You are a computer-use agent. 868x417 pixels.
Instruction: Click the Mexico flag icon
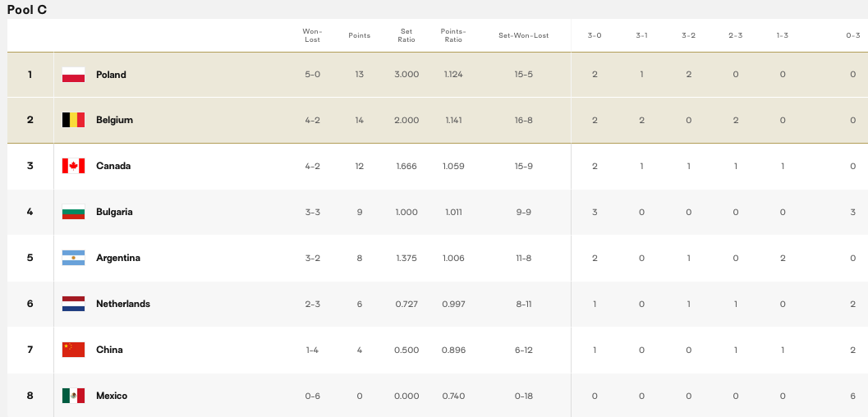click(x=73, y=396)
